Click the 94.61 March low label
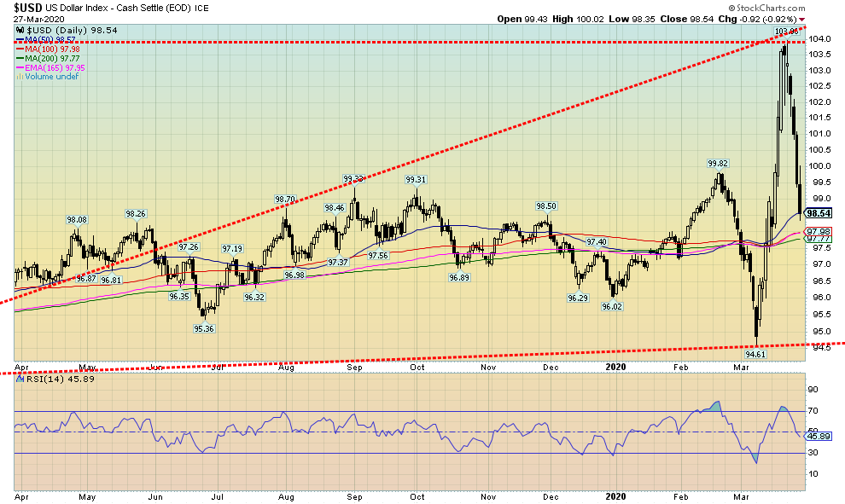This screenshot has height=504, width=845. 757,352
